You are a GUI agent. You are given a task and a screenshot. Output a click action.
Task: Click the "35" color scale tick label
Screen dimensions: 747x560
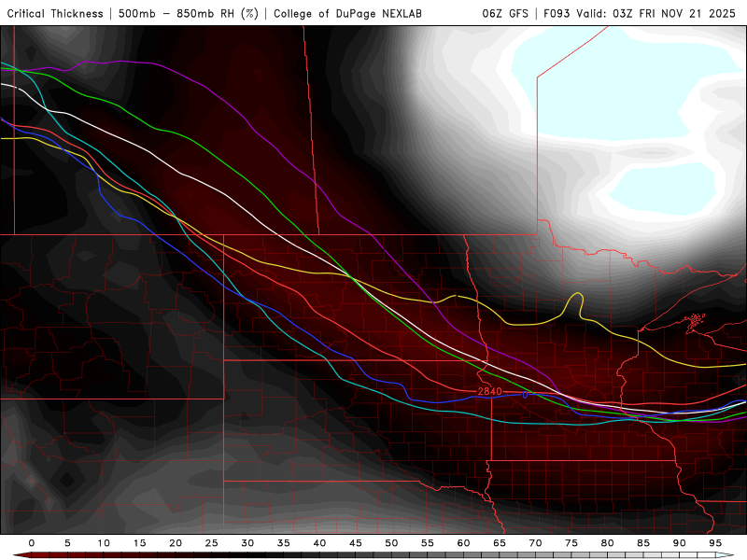[x=284, y=543]
